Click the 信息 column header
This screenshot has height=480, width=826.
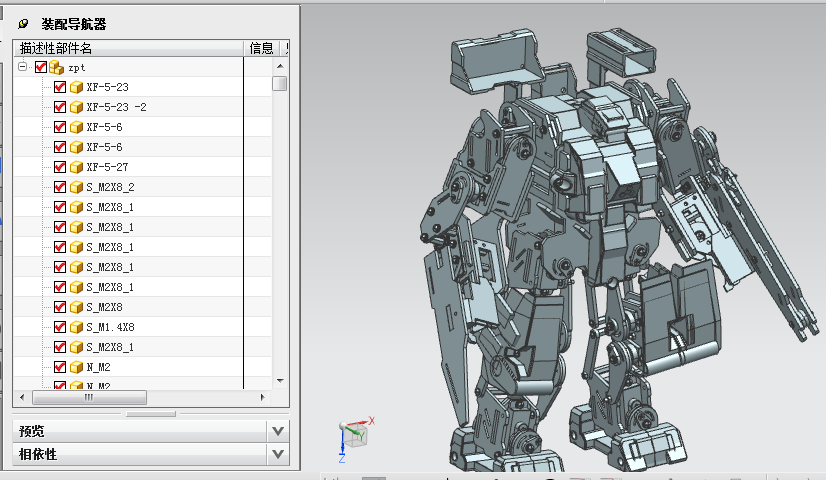[260, 47]
